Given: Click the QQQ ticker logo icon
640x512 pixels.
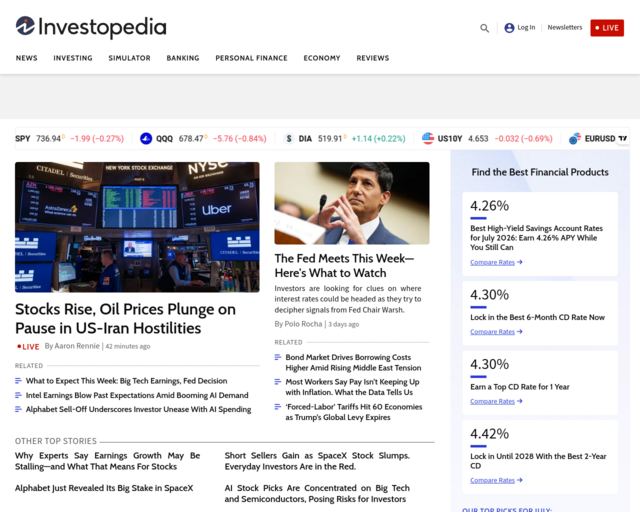Looking at the screenshot, I should (x=146, y=139).
